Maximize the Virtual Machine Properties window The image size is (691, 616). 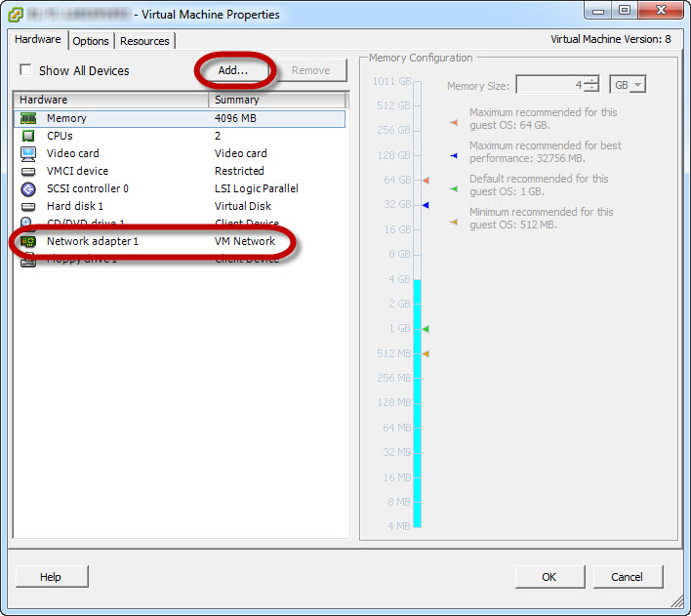click(x=625, y=11)
